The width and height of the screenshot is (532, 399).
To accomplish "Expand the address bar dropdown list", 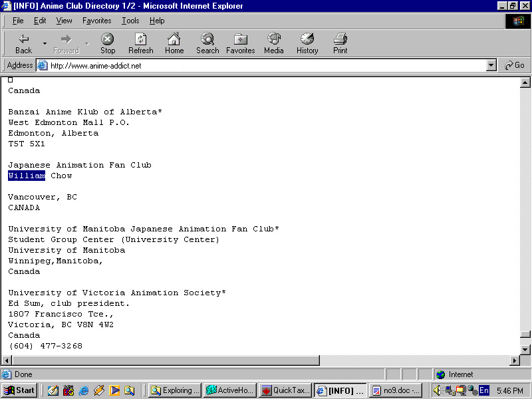I will pos(491,65).
